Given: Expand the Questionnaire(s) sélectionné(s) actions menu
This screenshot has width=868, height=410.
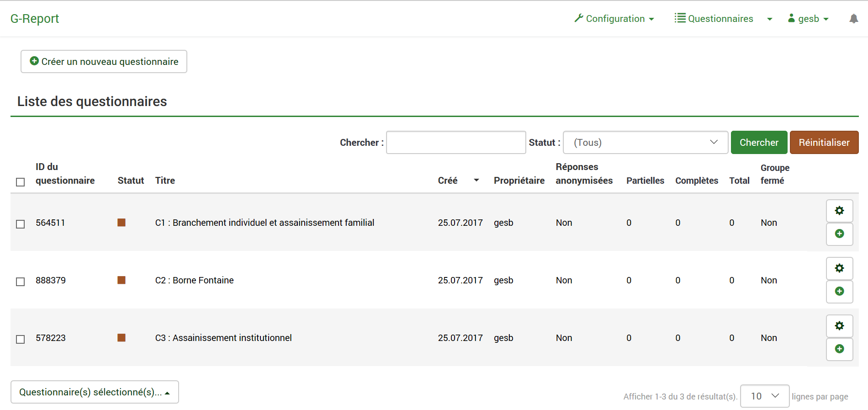Looking at the screenshot, I should [x=95, y=392].
